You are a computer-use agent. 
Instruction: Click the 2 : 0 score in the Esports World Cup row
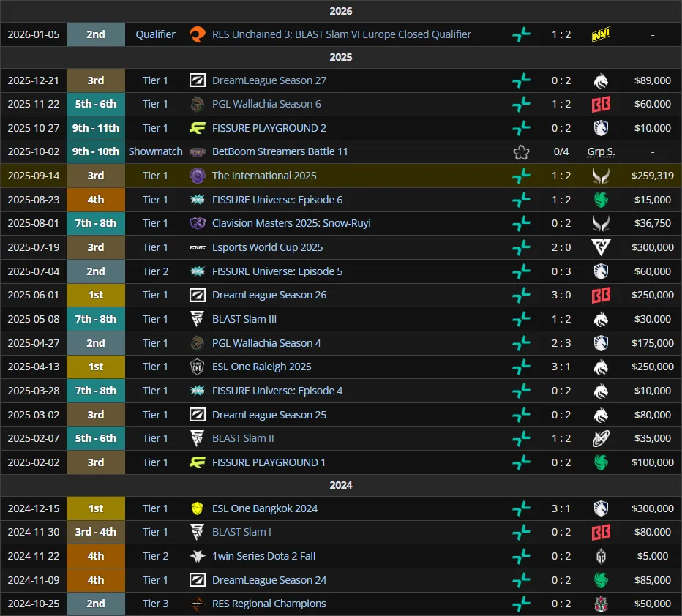(x=561, y=247)
